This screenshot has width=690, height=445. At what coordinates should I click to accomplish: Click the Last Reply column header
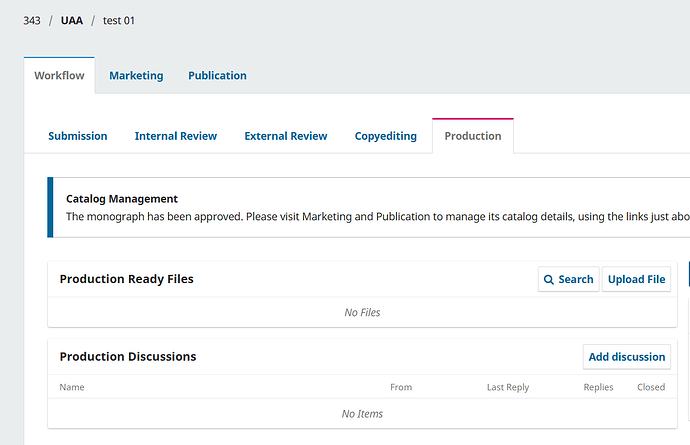point(508,387)
